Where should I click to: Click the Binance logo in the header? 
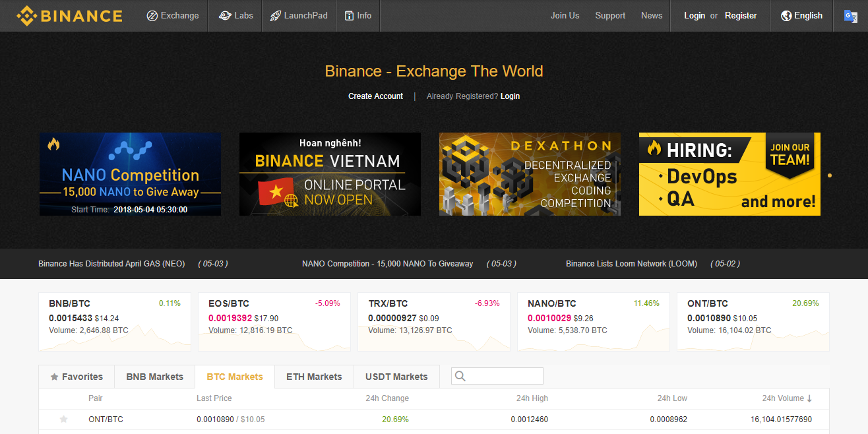click(69, 16)
